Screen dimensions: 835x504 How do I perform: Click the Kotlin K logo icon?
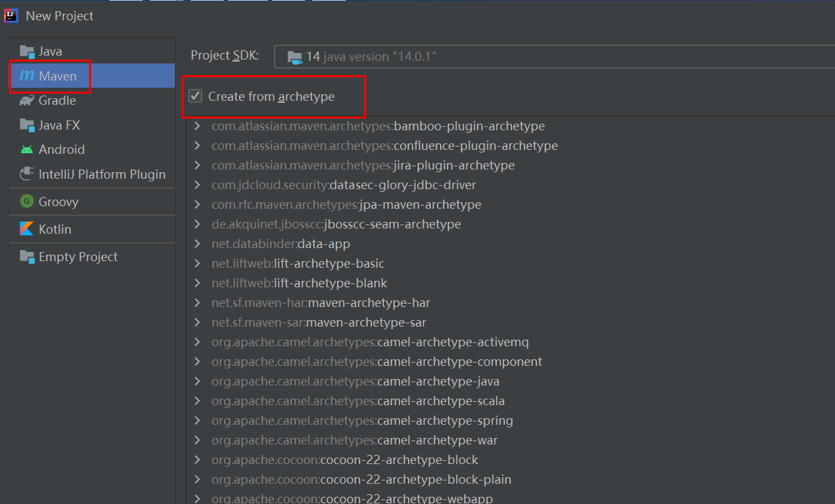(x=27, y=229)
